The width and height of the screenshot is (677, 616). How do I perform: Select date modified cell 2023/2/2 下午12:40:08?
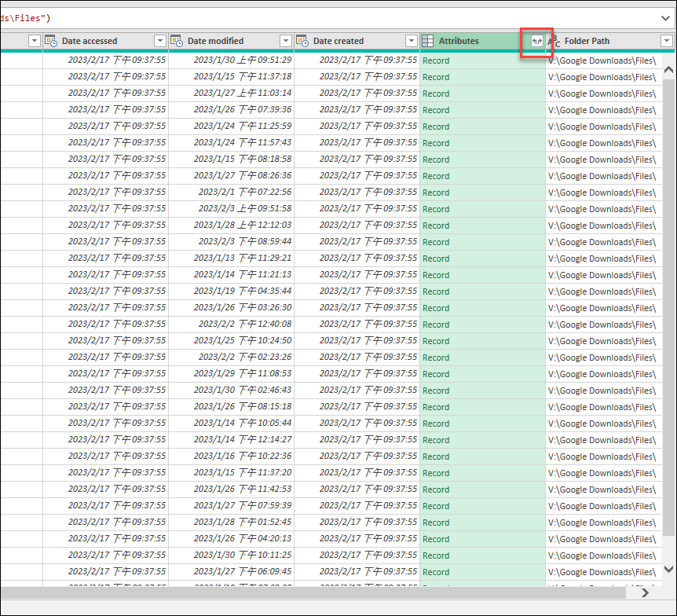click(232, 324)
